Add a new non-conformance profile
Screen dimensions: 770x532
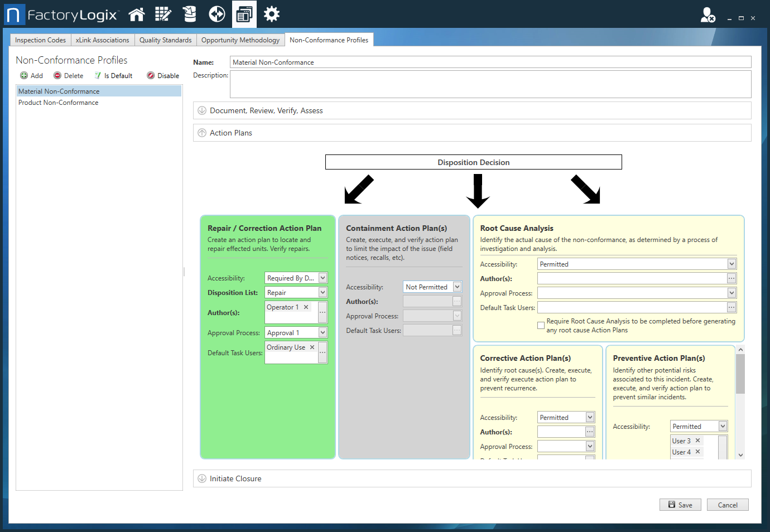(x=31, y=75)
